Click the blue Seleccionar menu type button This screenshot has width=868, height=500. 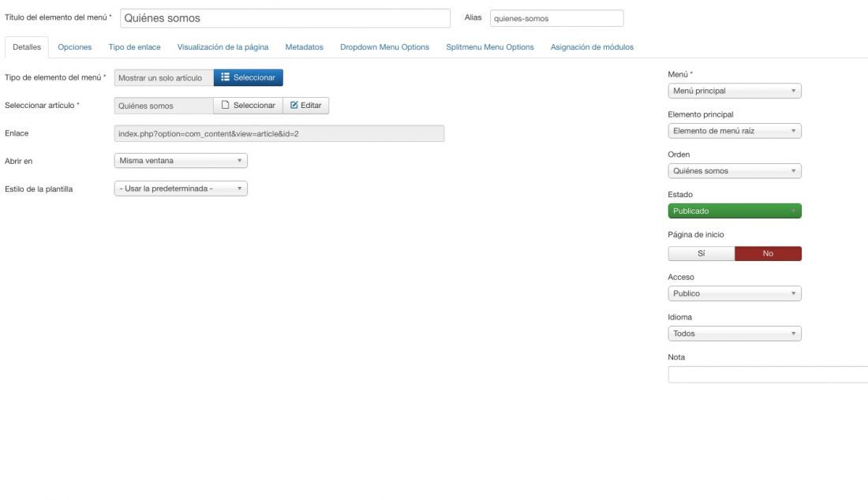pos(248,77)
